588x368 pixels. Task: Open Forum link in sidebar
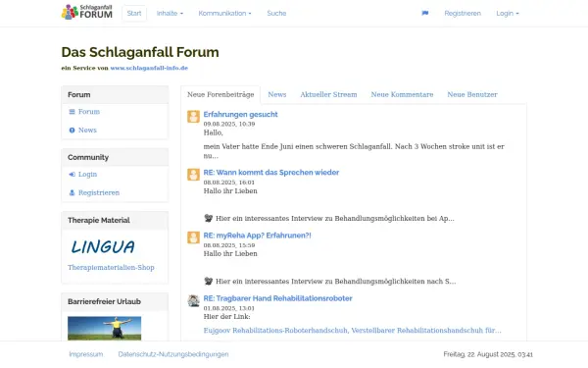[89, 112]
